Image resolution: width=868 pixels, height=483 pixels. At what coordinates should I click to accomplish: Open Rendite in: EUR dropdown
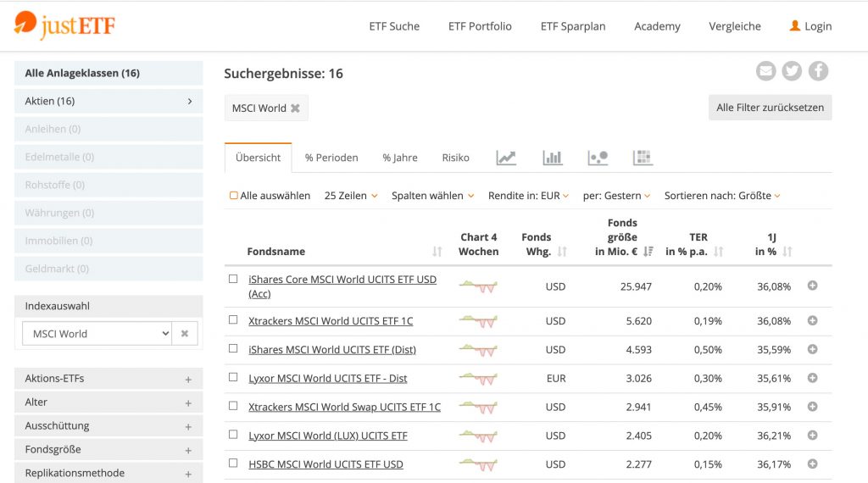[528, 196]
